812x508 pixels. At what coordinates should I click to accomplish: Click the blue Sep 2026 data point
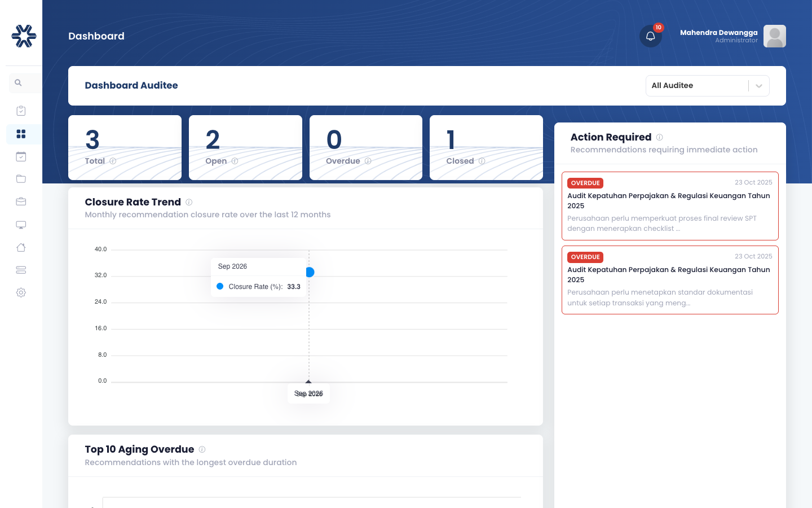tap(309, 272)
